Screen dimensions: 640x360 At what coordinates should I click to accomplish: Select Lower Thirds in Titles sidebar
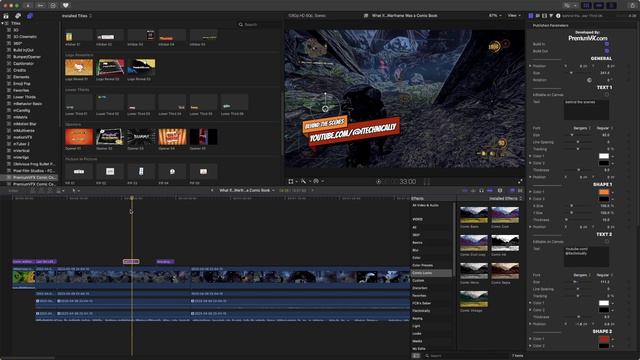click(x=24, y=97)
